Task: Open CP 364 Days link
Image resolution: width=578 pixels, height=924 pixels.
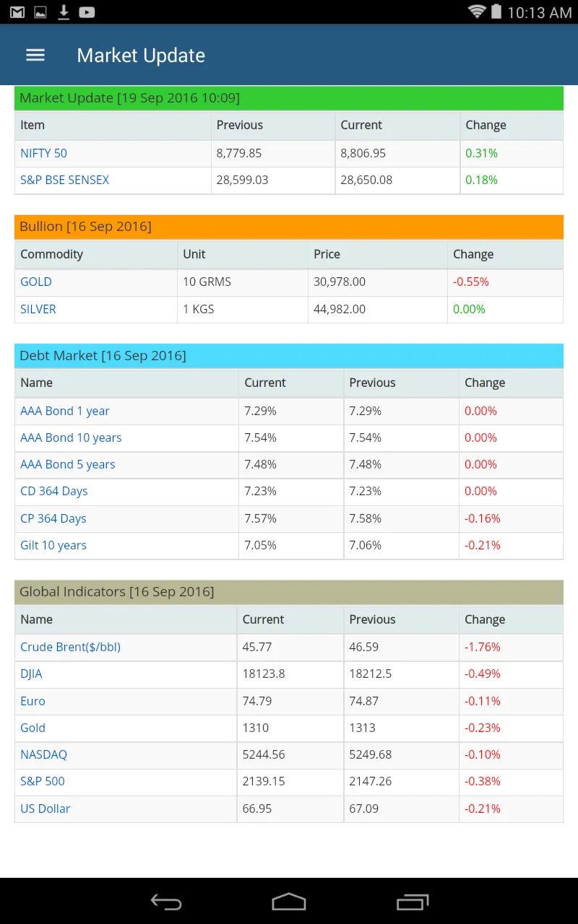Action: click(x=53, y=518)
